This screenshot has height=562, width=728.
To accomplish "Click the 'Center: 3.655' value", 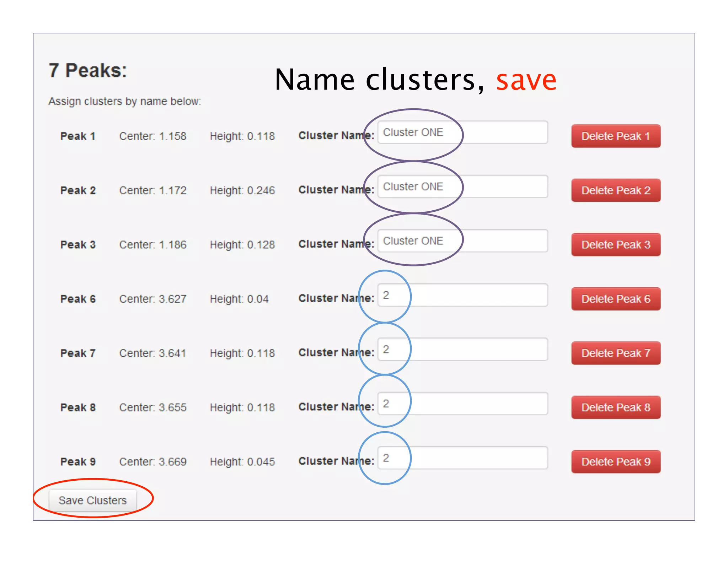I will (x=153, y=407).
